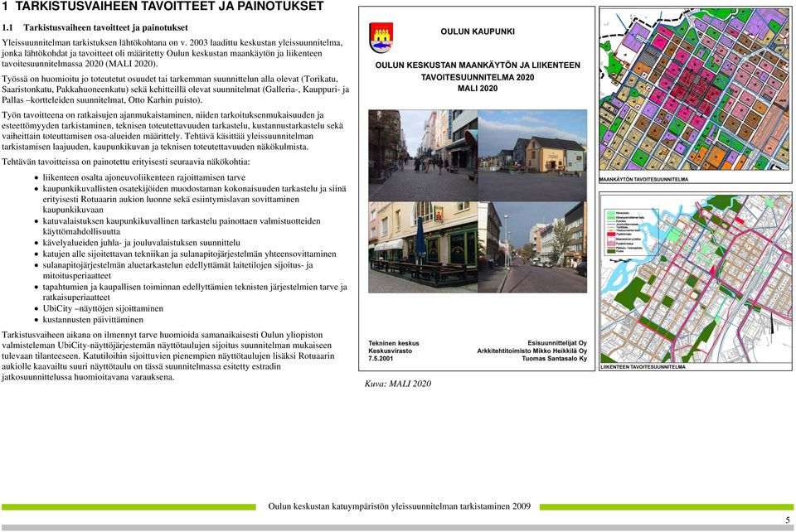Click the label 'LIIKENTEEN TAVOITESUUNNITELMA'
This screenshot has width=796, height=532.
(643, 366)
